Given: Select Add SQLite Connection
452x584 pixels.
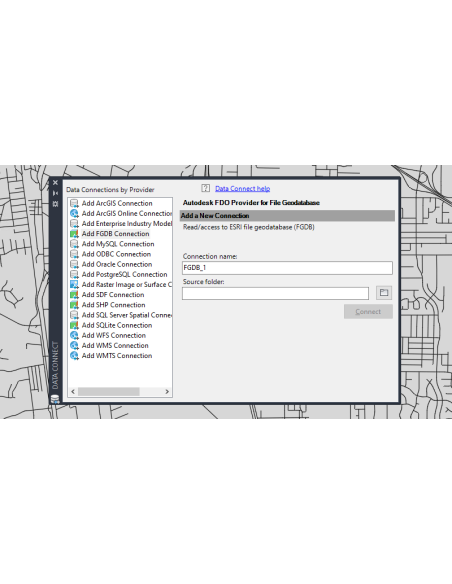Looking at the screenshot, I should click(x=117, y=325).
